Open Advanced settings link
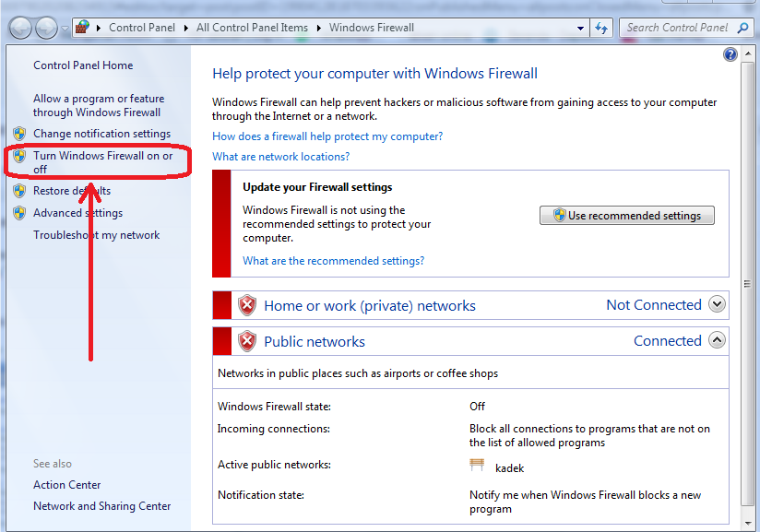Image resolution: width=760 pixels, height=532 pixels. [77, 213]
